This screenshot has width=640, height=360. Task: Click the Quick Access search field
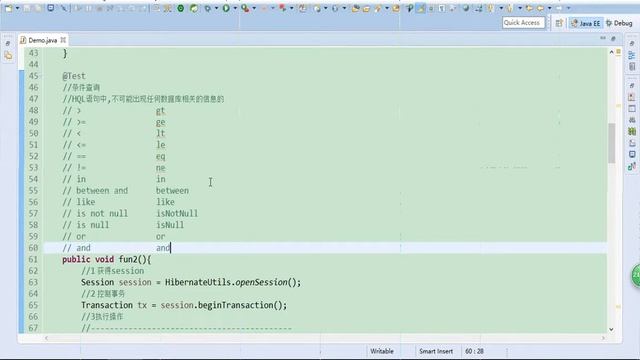point(523,23)
